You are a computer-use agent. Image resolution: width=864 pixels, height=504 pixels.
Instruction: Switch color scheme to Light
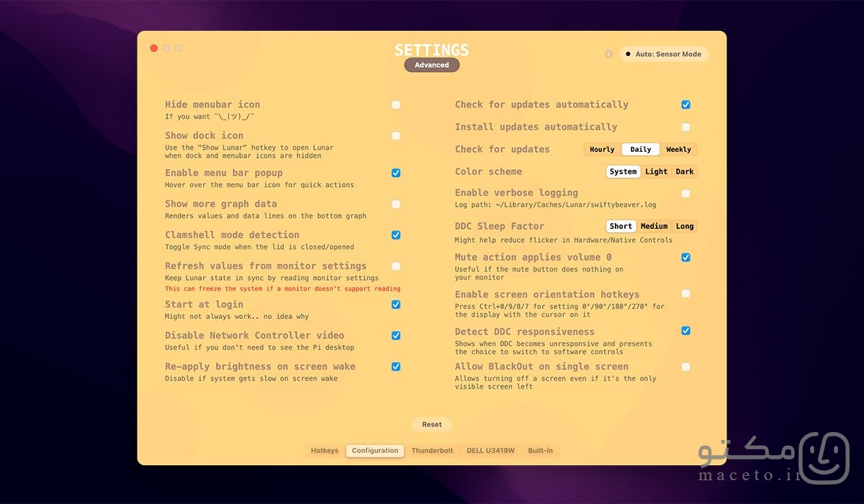656,172
